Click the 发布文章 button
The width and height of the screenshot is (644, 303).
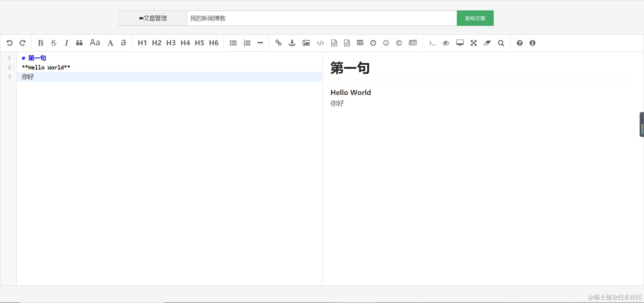point(475,18)
